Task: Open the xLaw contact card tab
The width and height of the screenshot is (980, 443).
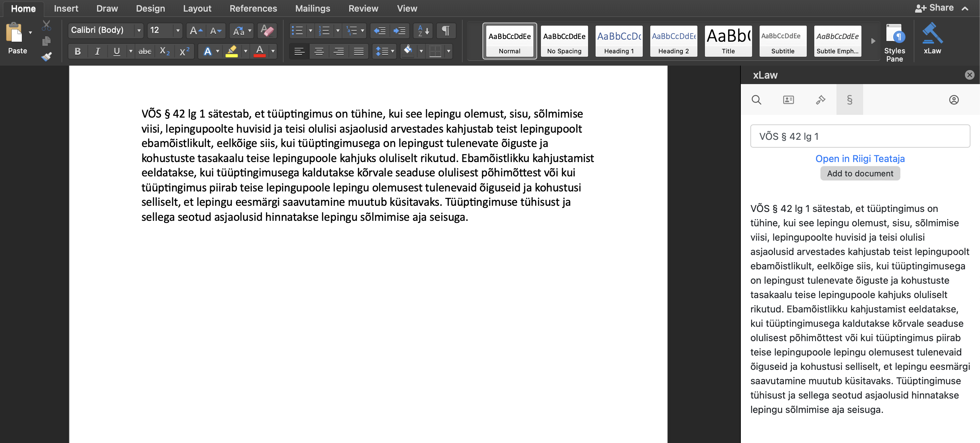Action: (788, 100)
